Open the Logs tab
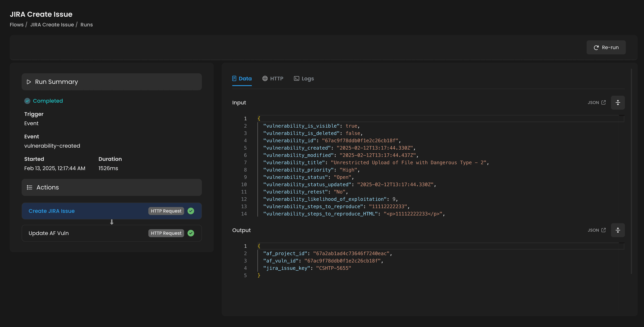The image size is (644, 327). tap(304, 79)
